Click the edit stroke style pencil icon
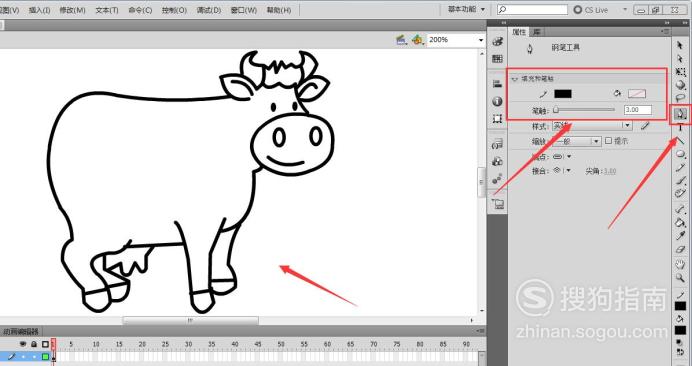 pyautogui.click(x=645, y=126)
